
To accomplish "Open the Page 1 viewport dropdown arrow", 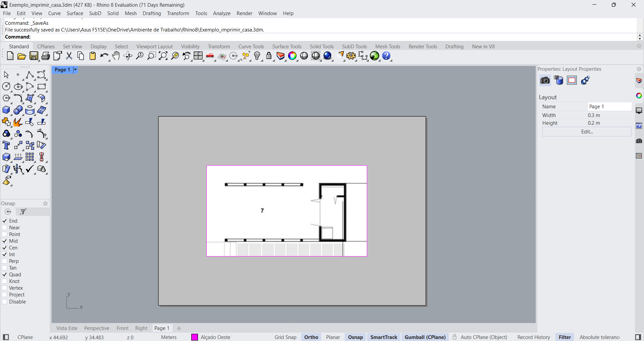I will 76,70.
